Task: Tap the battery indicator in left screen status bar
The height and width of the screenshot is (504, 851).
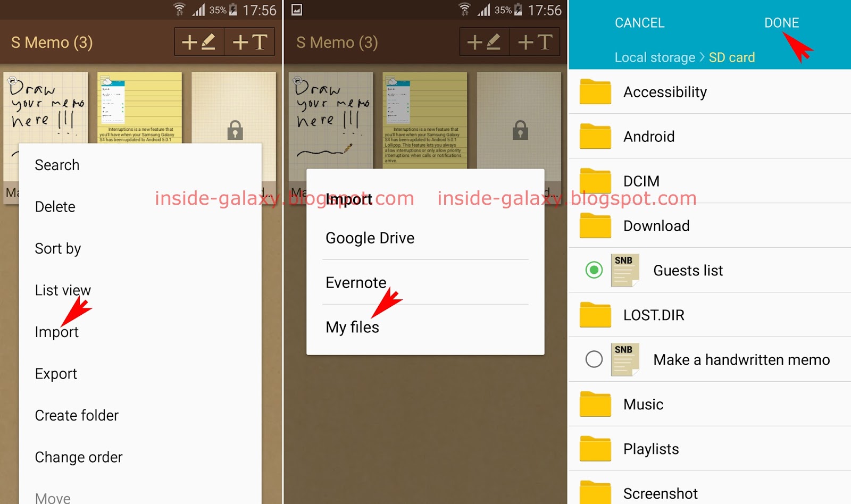Action: pos(233,10)
